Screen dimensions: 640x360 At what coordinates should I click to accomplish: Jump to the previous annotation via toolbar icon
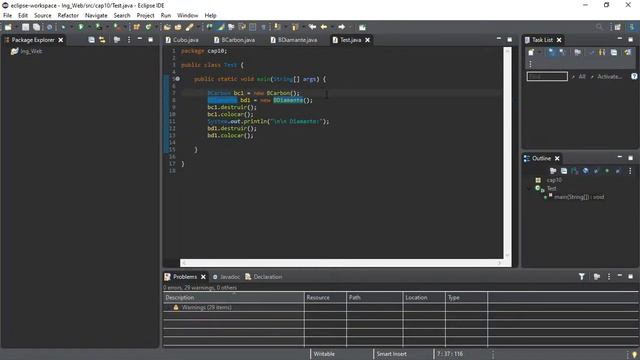294,27
